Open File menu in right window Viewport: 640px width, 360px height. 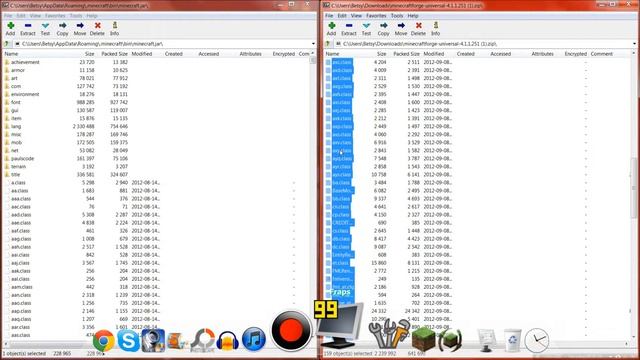pyautogui.click(x=329, y=16)
